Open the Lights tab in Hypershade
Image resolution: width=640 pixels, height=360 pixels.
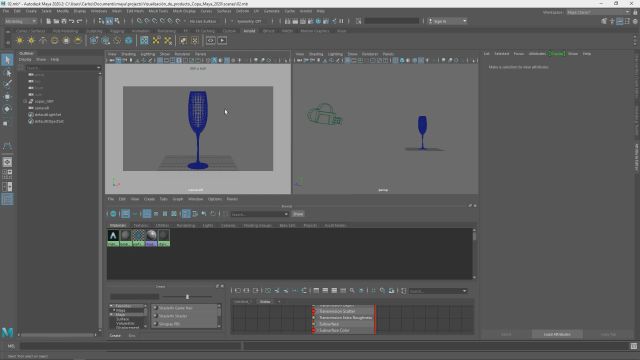click(x=208, y=225)
